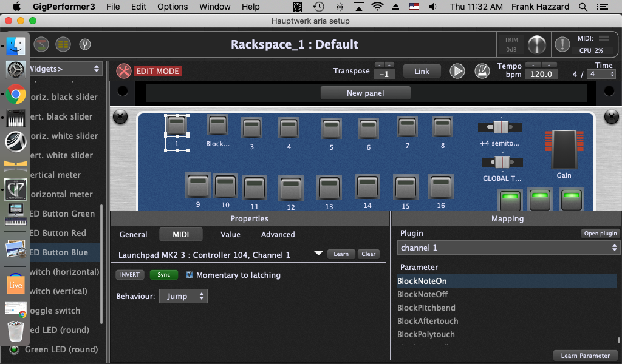622x364 pixels.
Task: Select the button widget labeled 12
Action: click(291, 187)
